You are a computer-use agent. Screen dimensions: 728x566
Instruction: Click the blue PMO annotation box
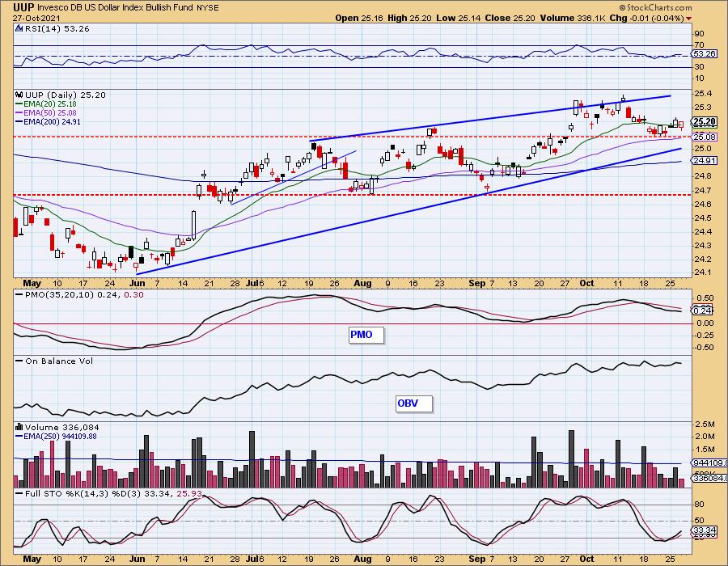366,335
